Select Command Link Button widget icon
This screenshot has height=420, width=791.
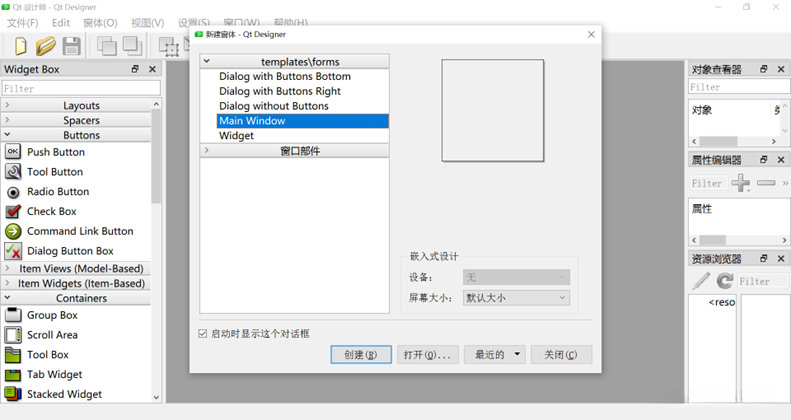(13, 231)
